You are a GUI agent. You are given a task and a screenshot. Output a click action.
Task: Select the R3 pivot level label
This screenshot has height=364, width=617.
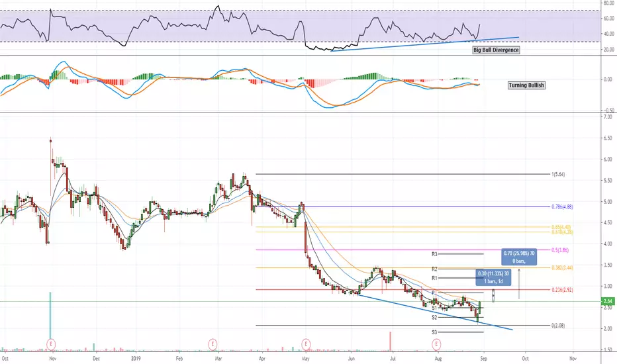coord(434,254)
